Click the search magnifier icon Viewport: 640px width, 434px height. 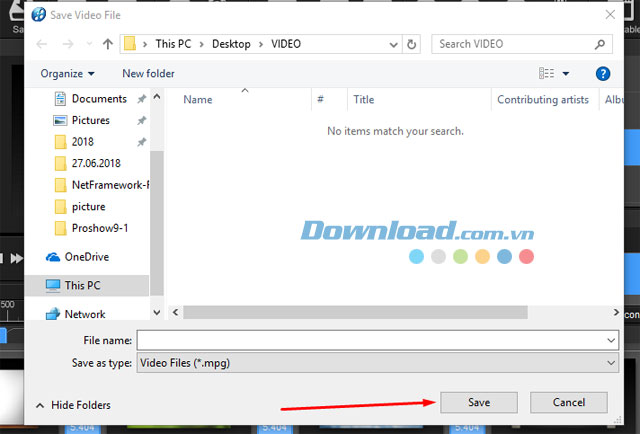[600, 44]
